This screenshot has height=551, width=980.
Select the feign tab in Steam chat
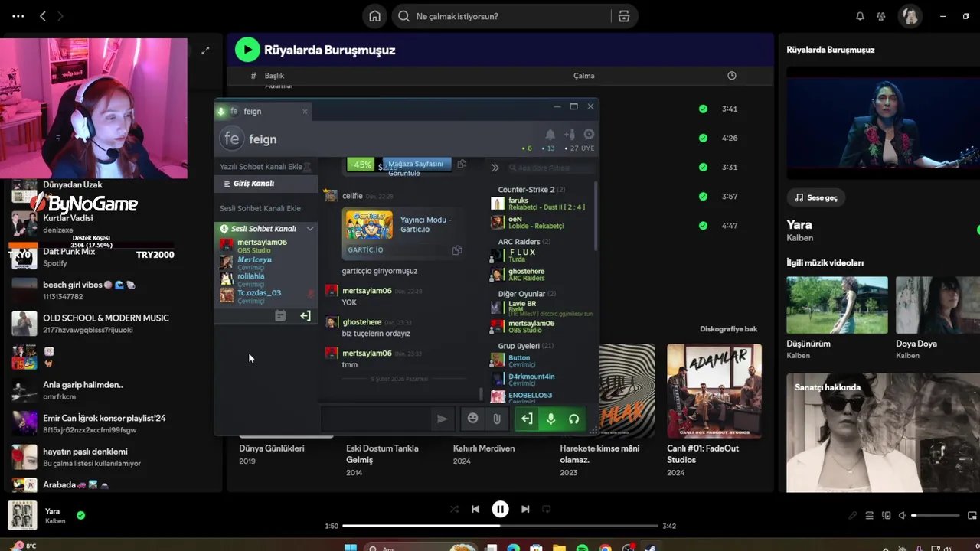[x=263, y=111]
